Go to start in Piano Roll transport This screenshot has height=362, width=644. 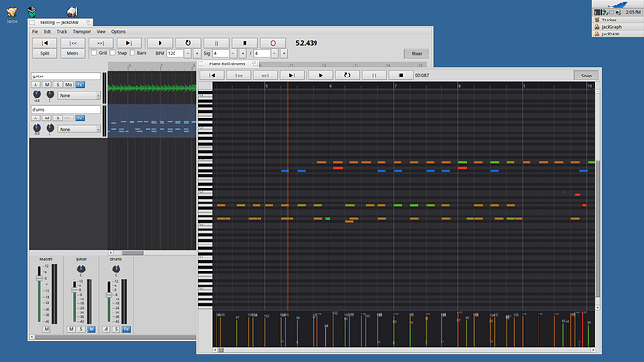[x=212, y=76]
